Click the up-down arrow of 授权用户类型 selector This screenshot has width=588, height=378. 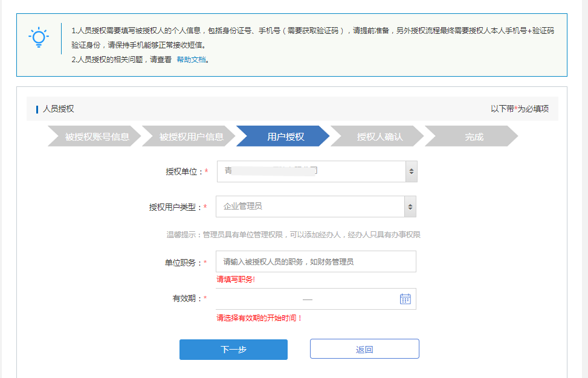[410, 207]
